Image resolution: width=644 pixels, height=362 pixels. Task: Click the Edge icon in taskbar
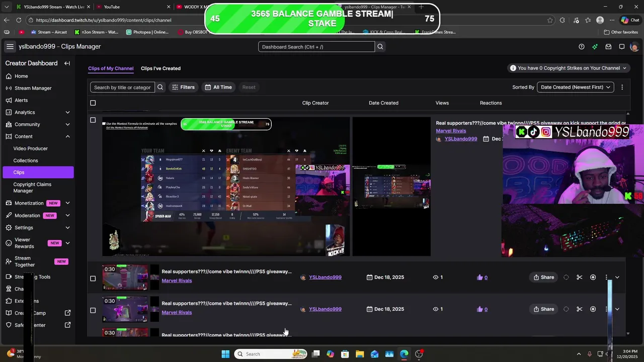pos(404,354)
